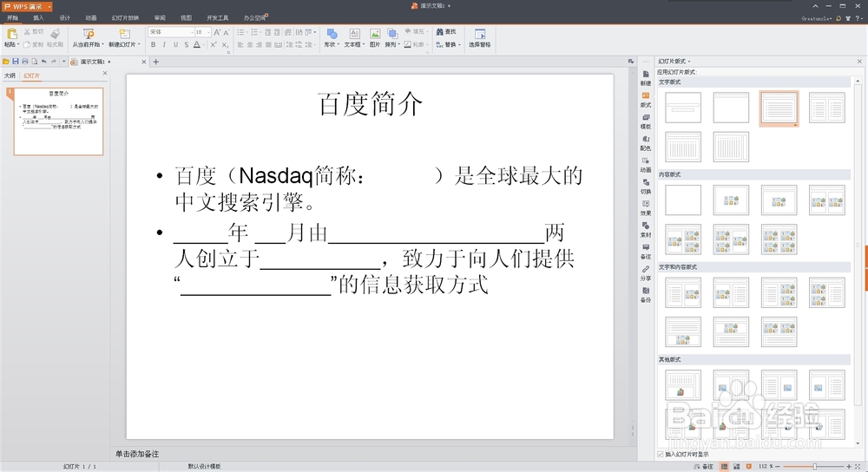Click the slideshow play icon in status bar
Screen dimensions: 868x472
point(748,467)
